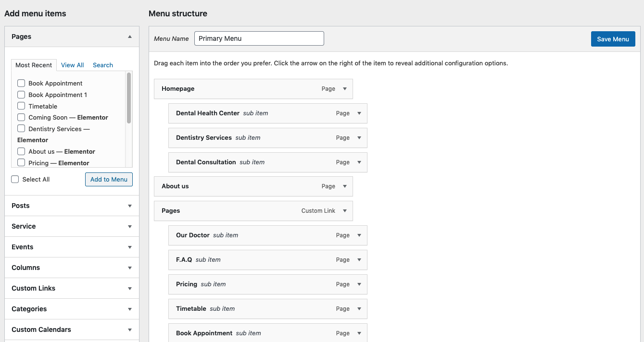644x342 pixels.
Task: Open Homepage menu item options arrow
Action: click(345, 89)
